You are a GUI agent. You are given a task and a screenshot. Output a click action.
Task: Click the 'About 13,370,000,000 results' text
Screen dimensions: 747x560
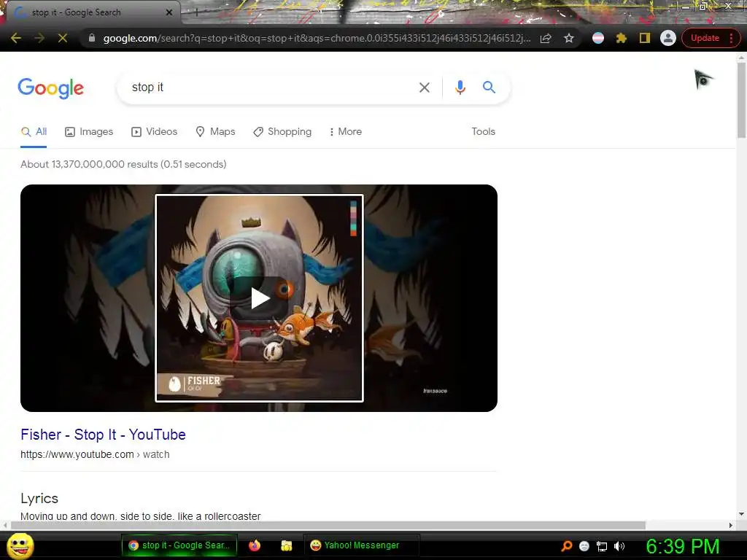pyautogui.click(x=123, y=164)
